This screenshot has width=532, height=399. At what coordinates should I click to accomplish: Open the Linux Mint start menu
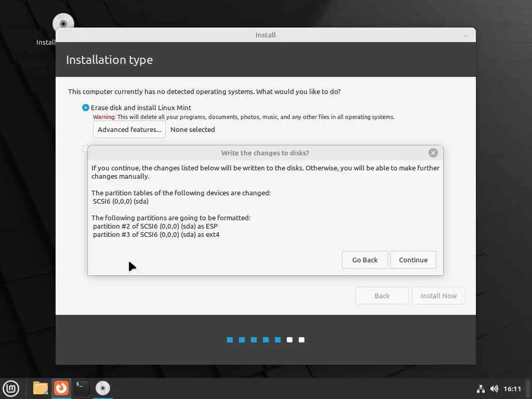[11, 389]
